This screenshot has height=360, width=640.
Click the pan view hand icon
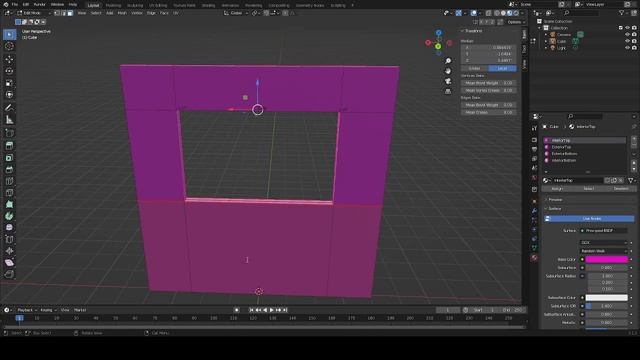pyautogui.click(x=448, y=71)
